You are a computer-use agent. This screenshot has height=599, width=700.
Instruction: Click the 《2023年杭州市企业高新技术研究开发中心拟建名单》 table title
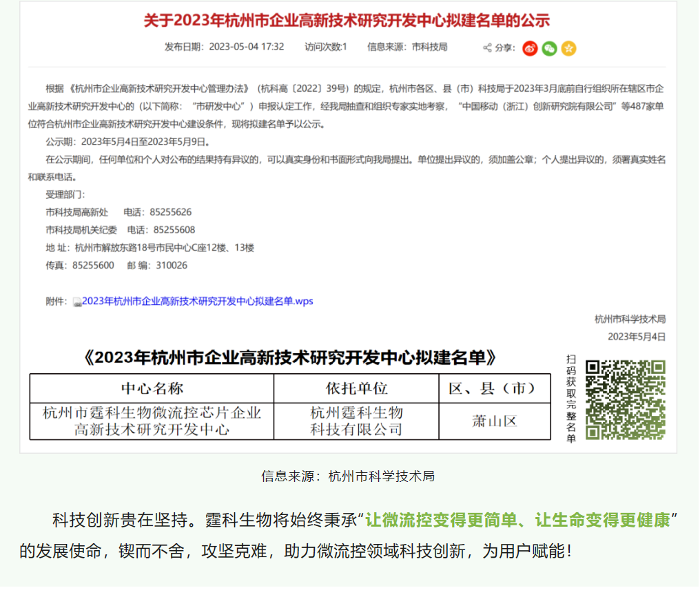(290, 358)
